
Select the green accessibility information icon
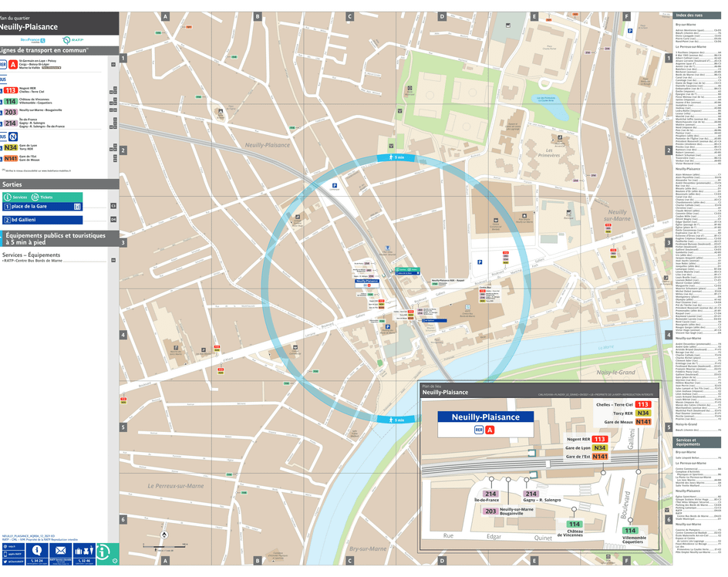(102, 553)
